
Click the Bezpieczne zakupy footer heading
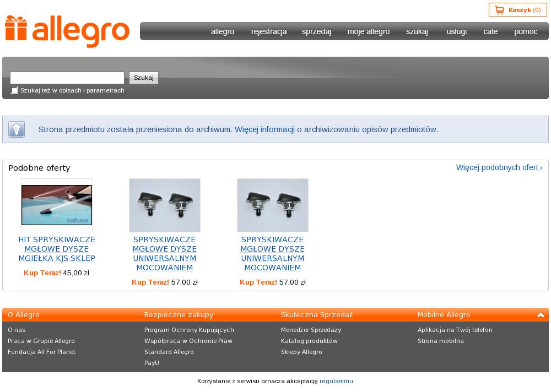179,315
